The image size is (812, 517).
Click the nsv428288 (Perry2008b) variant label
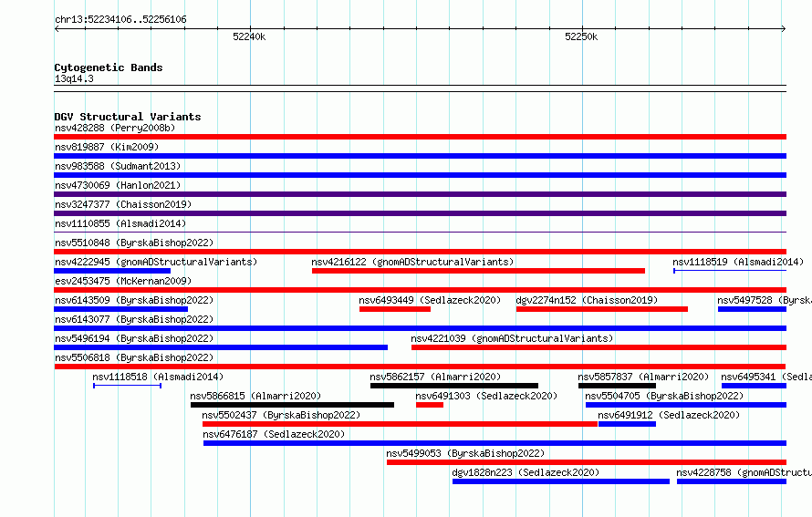tap(115, 128)
